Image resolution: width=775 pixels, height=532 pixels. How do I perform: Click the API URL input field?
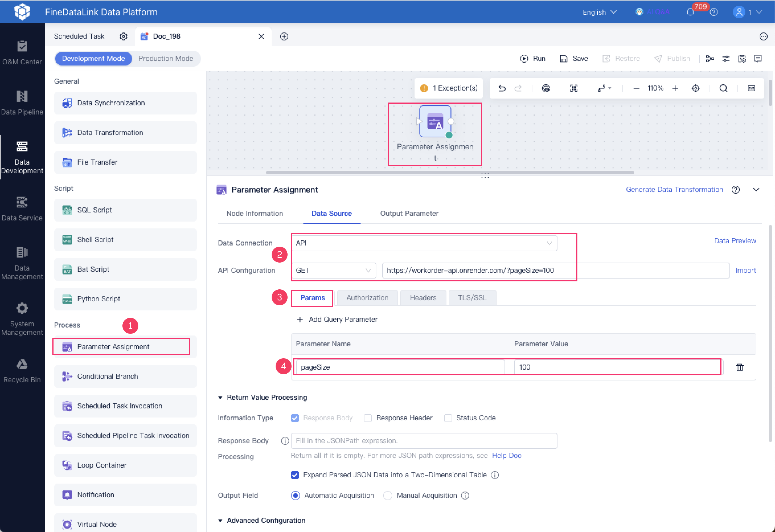point(555,270)
